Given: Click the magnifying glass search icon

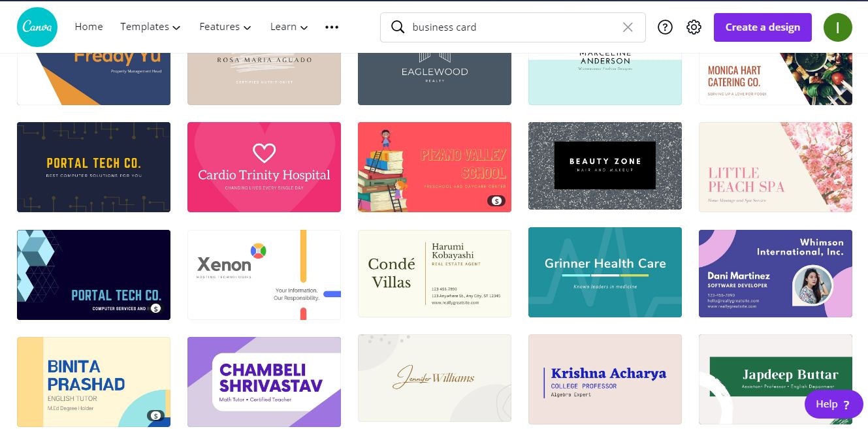Looking at the screenshot, I should [x=397, y=27].
